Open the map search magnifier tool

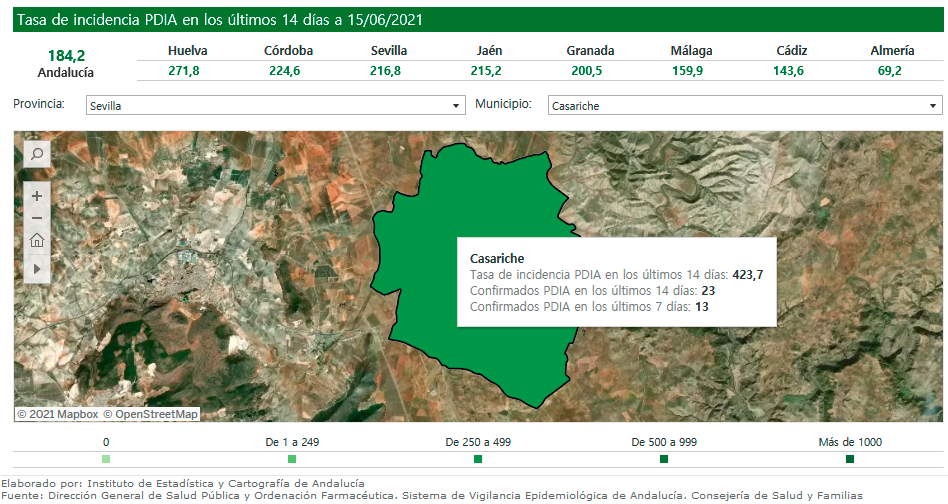36,153
